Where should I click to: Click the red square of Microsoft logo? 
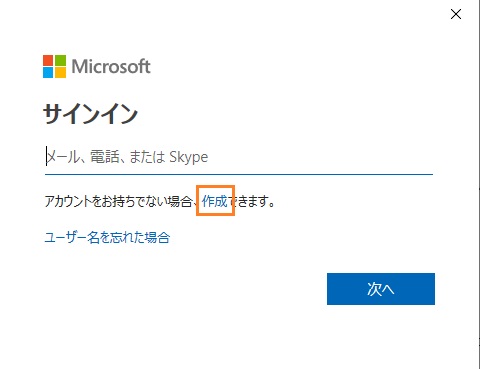[x=48, y=60]
